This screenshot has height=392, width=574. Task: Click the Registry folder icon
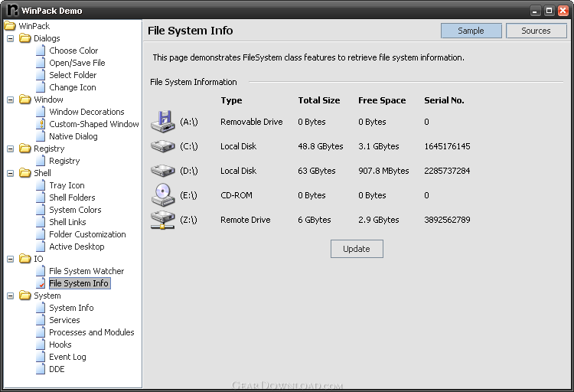(25, 149)
